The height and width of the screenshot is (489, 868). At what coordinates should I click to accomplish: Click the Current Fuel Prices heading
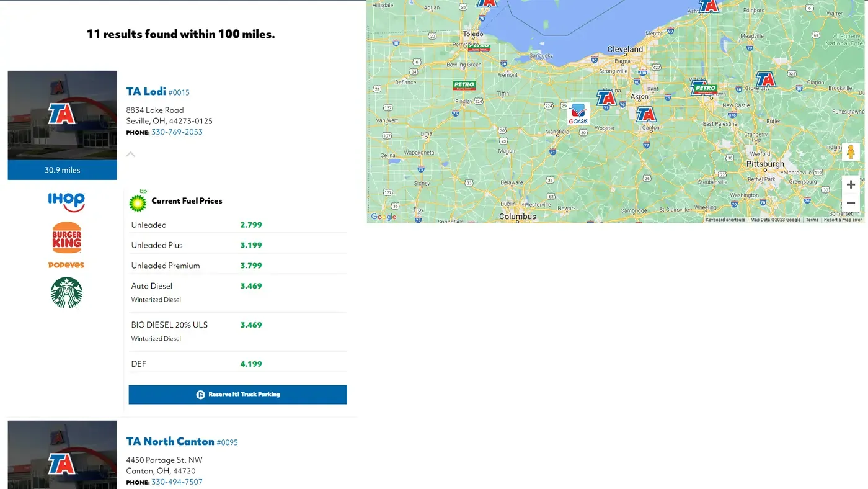pos(187,201)
